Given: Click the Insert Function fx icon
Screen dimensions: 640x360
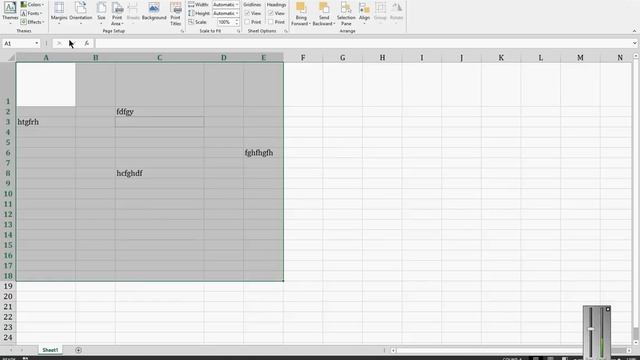Looking at the screenshot, I should click(87, 43).
